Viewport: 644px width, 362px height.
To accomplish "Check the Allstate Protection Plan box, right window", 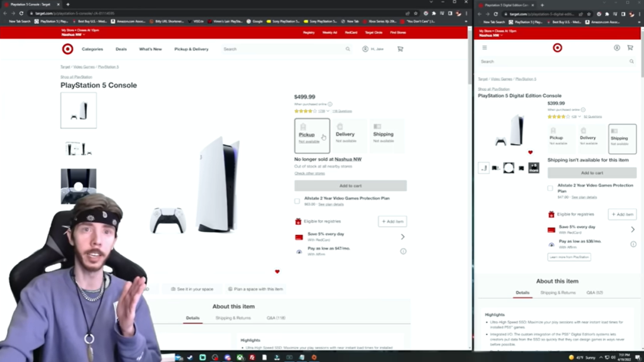I will pyautogui.click(x=550, y=188).
